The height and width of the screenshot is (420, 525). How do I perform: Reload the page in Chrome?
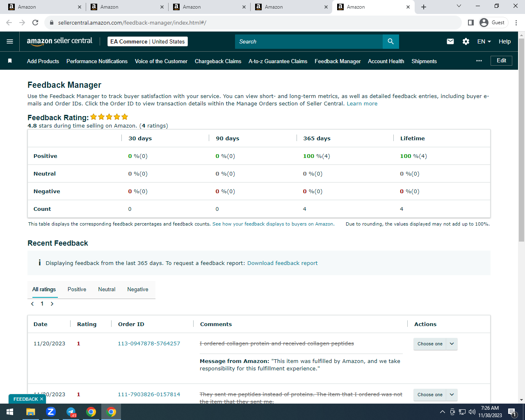(x=35, y=23)
